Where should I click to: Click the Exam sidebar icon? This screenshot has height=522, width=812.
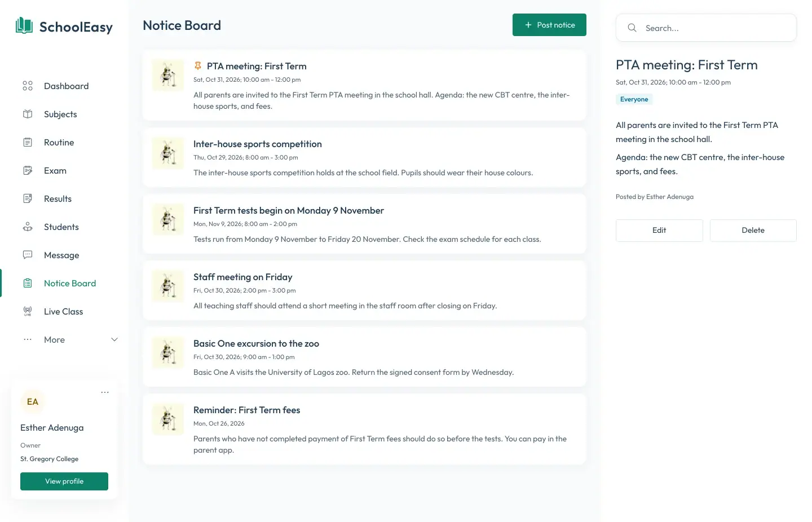(x=28, y=170)
